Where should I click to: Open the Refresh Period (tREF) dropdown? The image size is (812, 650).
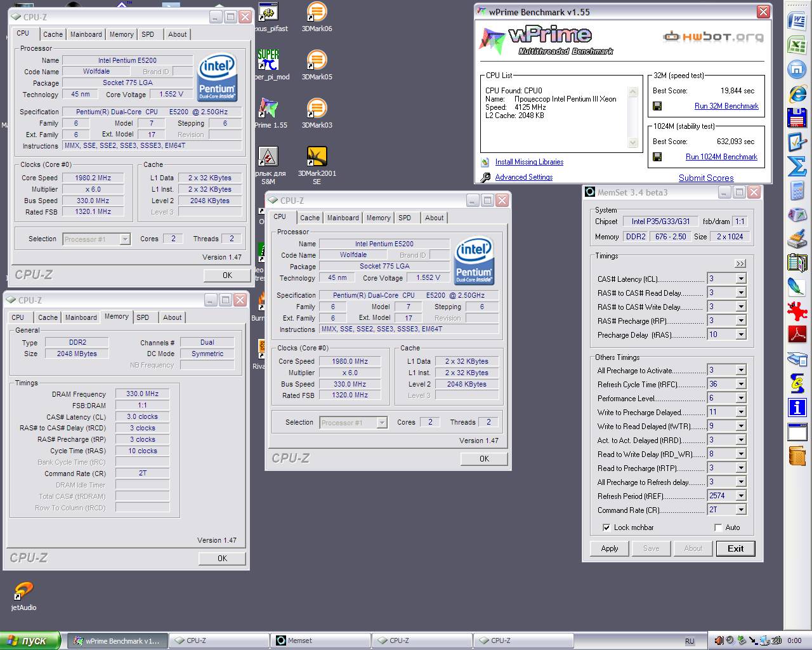click(740, 496)
